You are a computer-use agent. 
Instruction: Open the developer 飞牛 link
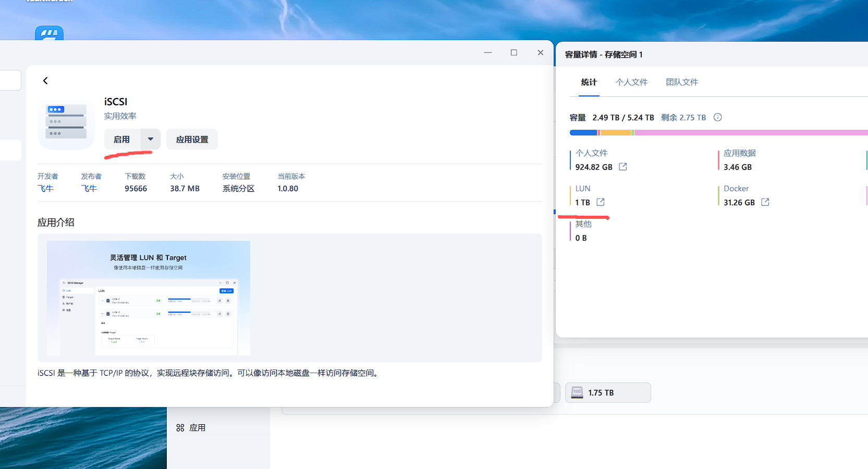[45, 189]
